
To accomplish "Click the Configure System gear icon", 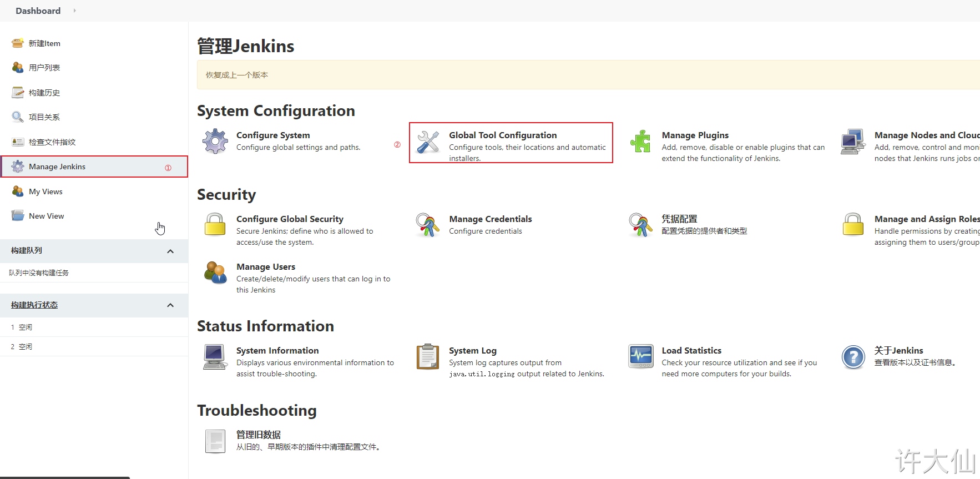I will click(215, 142).
